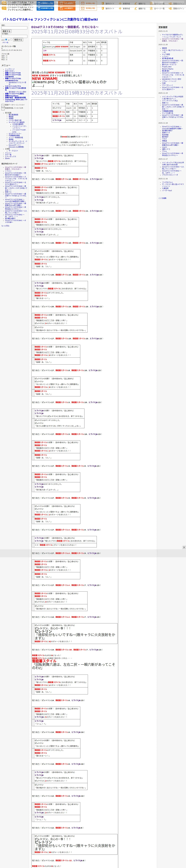Open テストボックス menu link
The height and width of the screenshot is (868, 186).
(10, 156)
